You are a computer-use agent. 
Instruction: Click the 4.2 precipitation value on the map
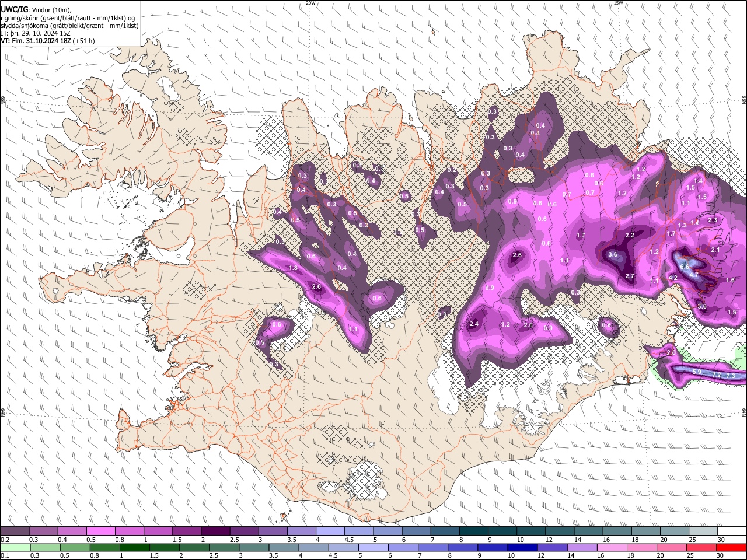click(673, 278)
